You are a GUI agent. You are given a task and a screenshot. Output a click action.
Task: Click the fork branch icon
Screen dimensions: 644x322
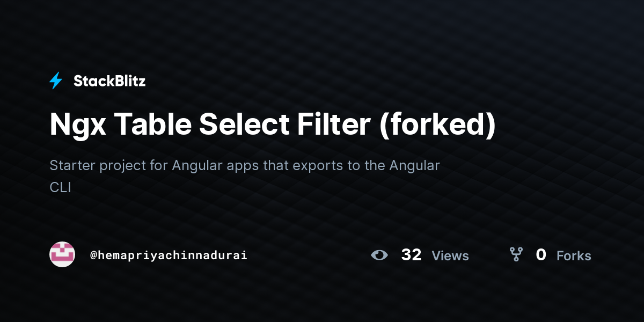coord(516,254)
